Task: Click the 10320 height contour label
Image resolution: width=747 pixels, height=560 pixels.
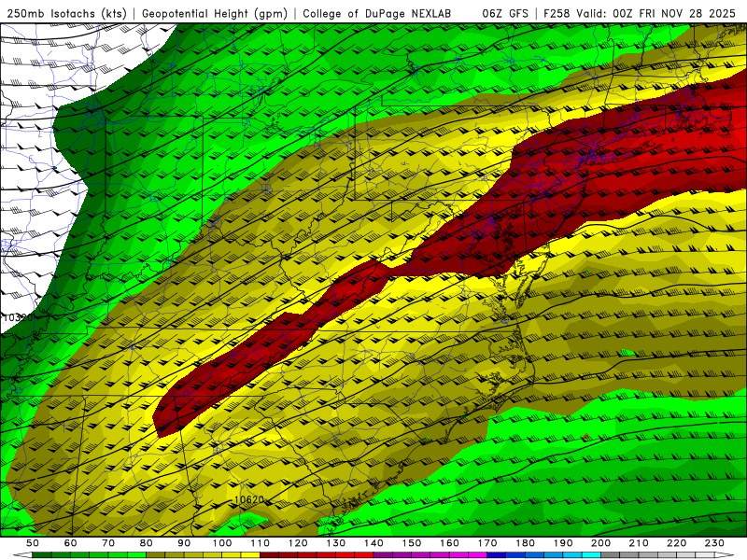Action: [x=18, y=317]
